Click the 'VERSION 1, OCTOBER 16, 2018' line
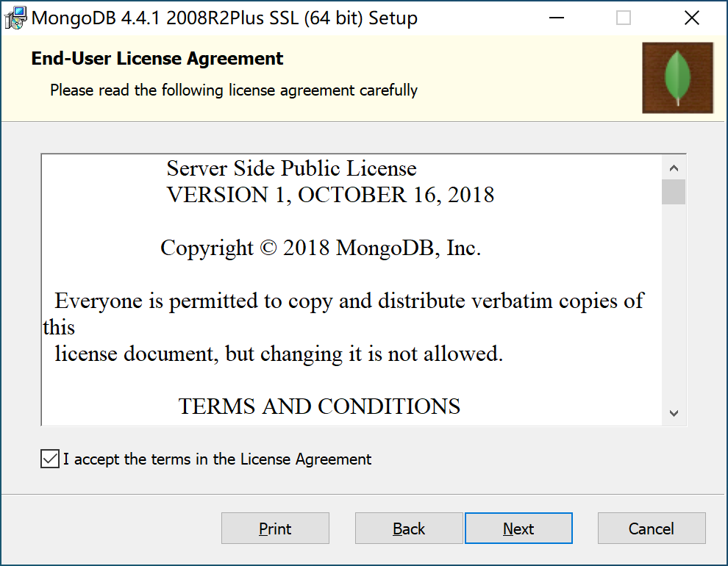The image size is (728, 566). pyautogui.click(x=330, y=195)
